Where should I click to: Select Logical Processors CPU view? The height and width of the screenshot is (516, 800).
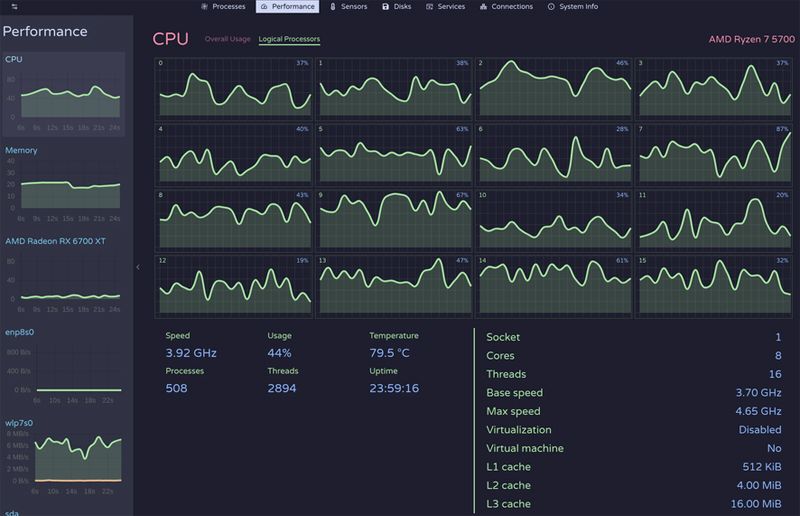pos(289,39)
